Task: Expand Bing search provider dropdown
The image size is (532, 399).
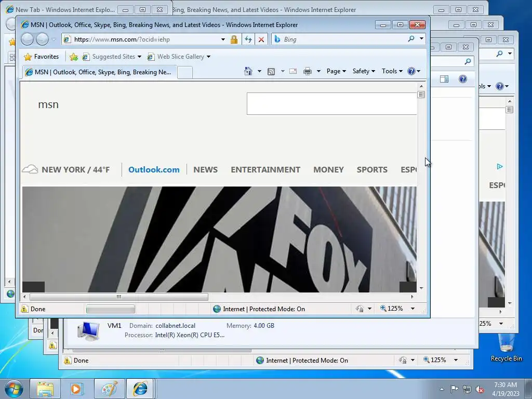Action: coord(421,38)
